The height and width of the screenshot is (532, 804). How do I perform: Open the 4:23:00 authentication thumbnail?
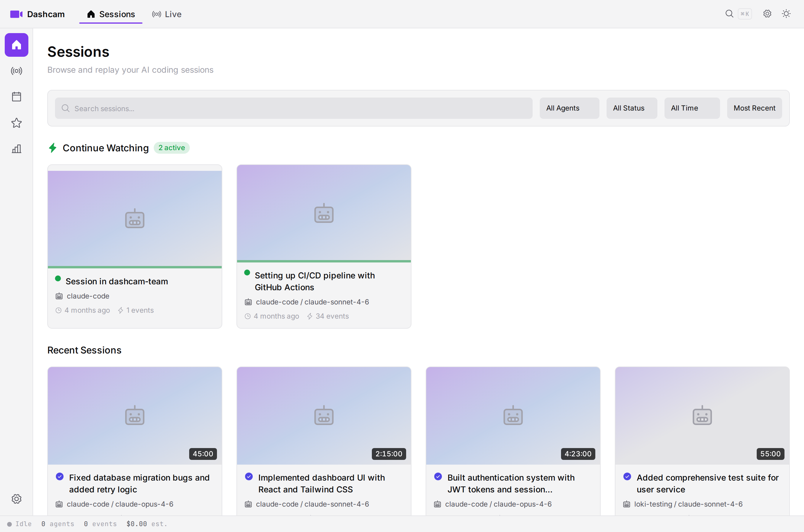[513, 416]
